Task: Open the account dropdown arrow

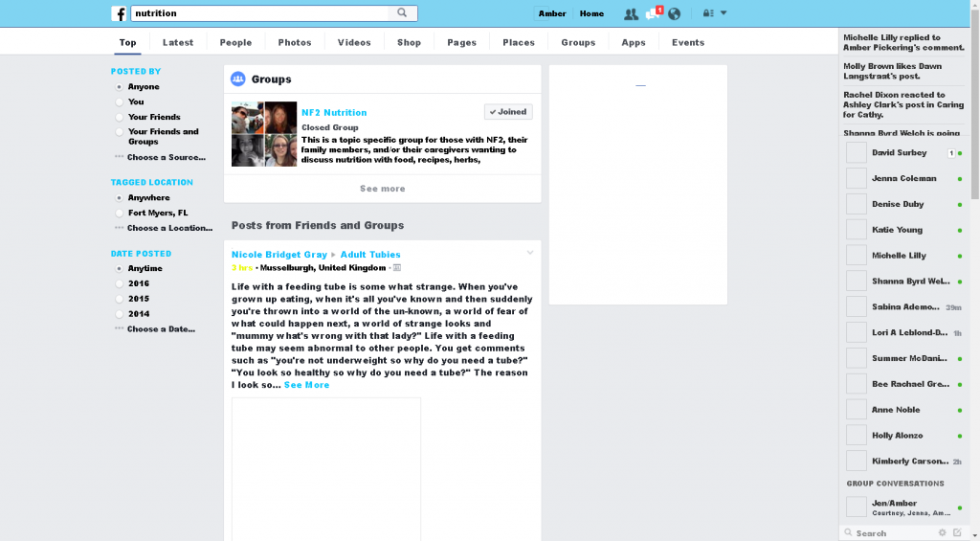Action: [724, 12]
